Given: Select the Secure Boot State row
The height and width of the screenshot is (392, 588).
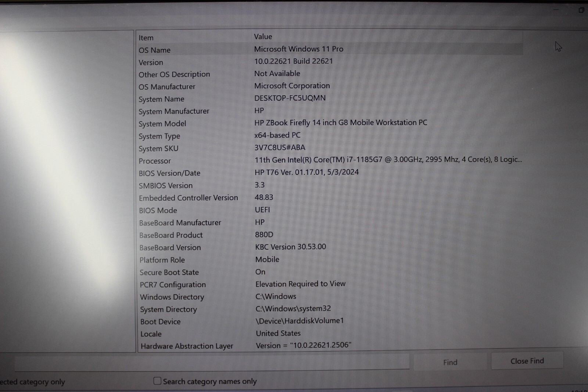Looking at the screenshot, I should pos(330,272).
